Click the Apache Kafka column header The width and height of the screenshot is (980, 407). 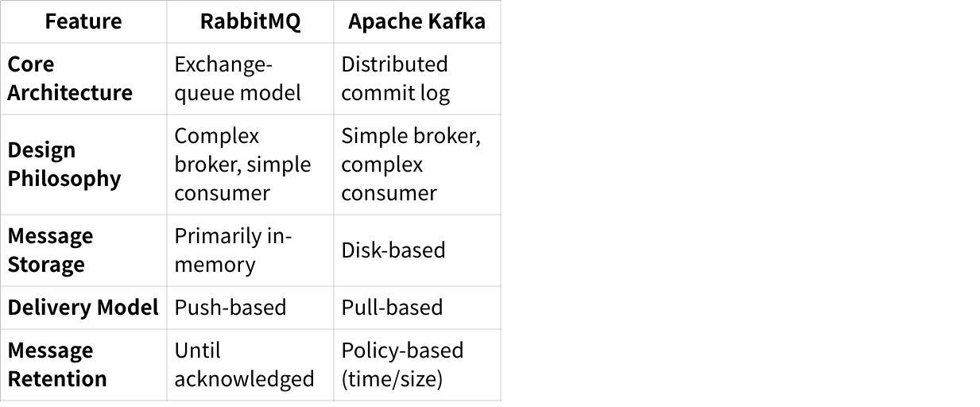[x=416, y=21]
